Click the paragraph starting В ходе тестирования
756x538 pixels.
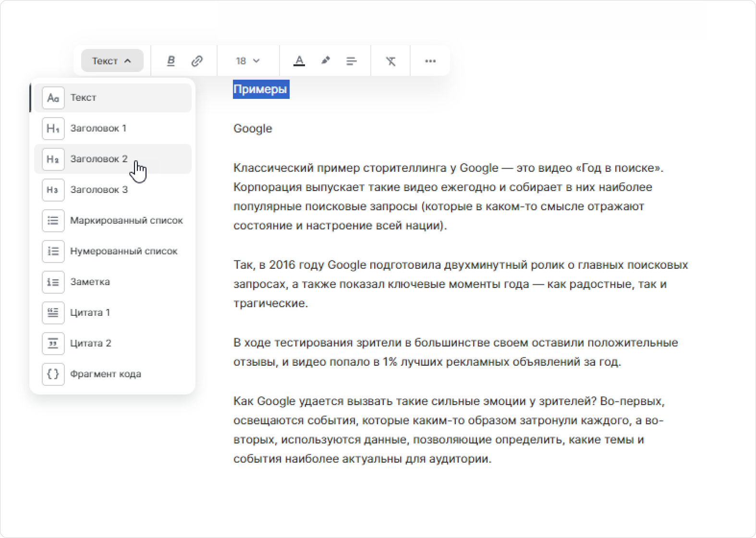456,352
